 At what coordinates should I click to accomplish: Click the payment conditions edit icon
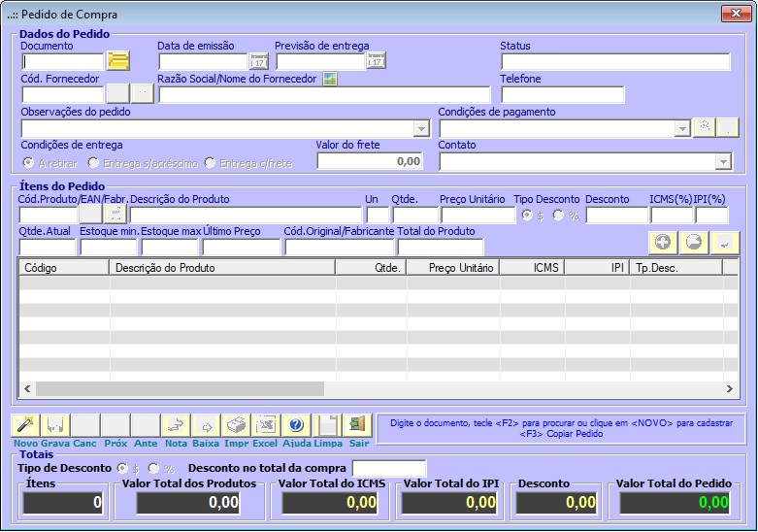coord(705,127)
